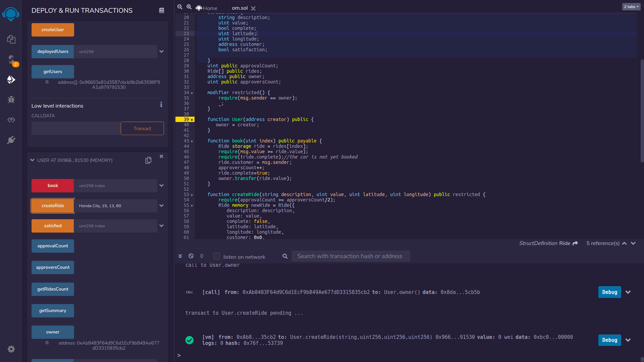Enable the listen on network checkbox
This screenshot has height=362, width=644.
216,256
